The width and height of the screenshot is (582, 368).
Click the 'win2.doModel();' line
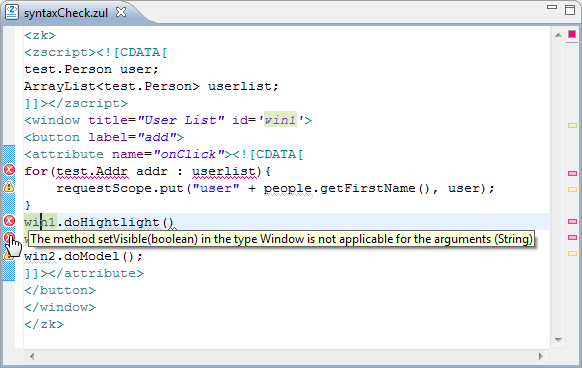pyautogui.click(x=83, y=256)
